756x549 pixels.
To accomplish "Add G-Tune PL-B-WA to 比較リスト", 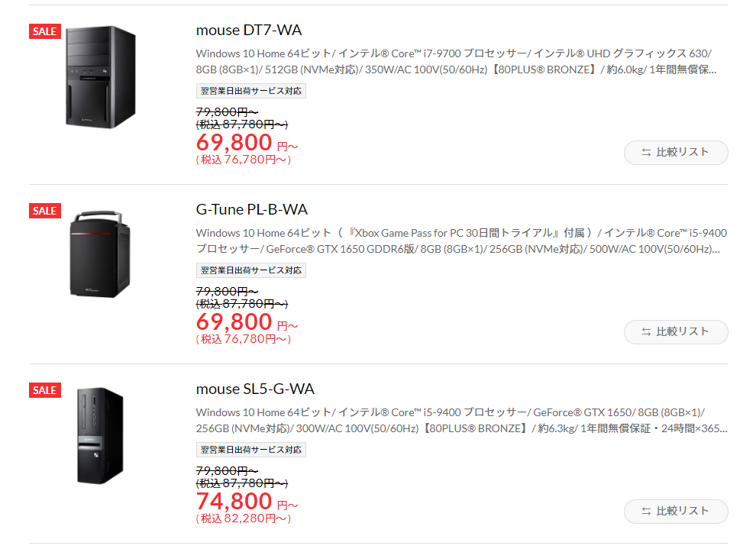I will pyautogui.click(x=676, y=331).
